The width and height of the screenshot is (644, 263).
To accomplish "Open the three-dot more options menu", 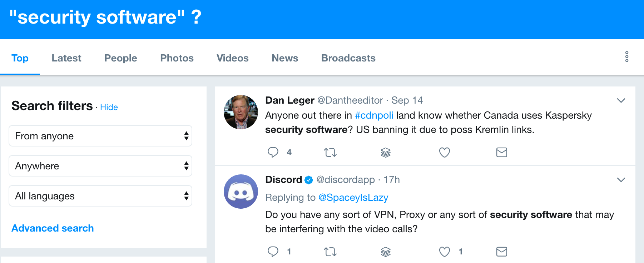I will click(x=626, y=57).
